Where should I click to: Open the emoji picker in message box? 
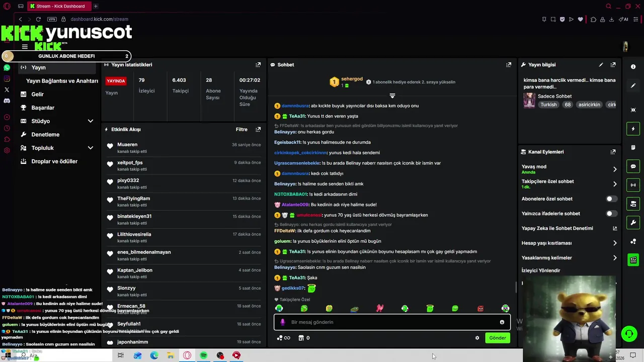point(502,322)
